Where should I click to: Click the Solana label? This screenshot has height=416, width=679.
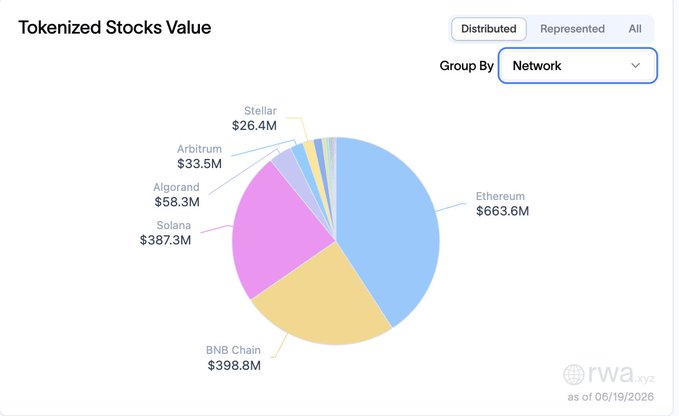pyautogui.click(x=173, y=225)
